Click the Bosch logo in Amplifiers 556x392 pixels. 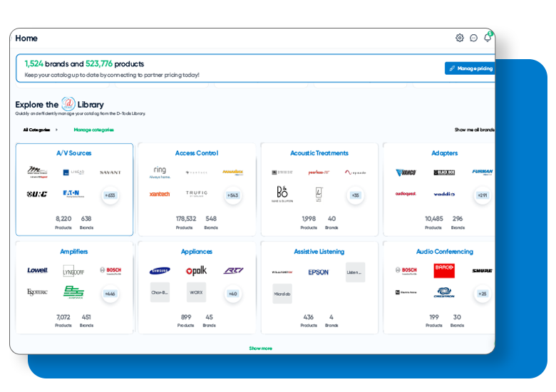click(110, 271)
